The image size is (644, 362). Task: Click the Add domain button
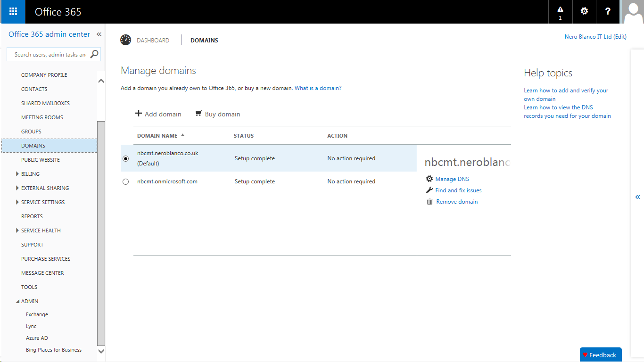[x=158, y=114]
